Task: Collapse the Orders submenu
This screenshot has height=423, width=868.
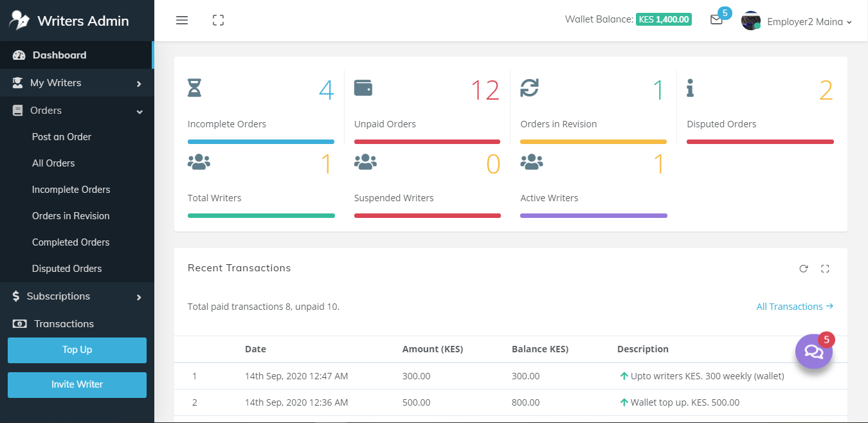Action: (77, 111)
